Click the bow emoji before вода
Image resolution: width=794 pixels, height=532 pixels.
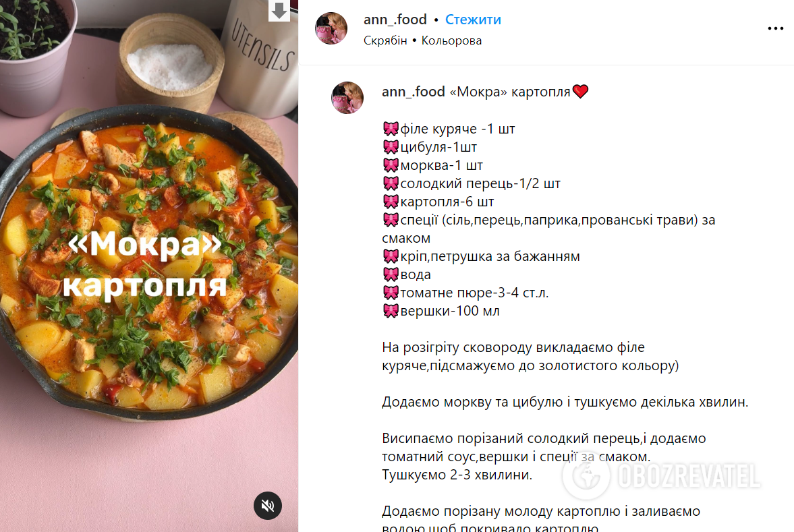pyautogui.click(x=391, y=274)
